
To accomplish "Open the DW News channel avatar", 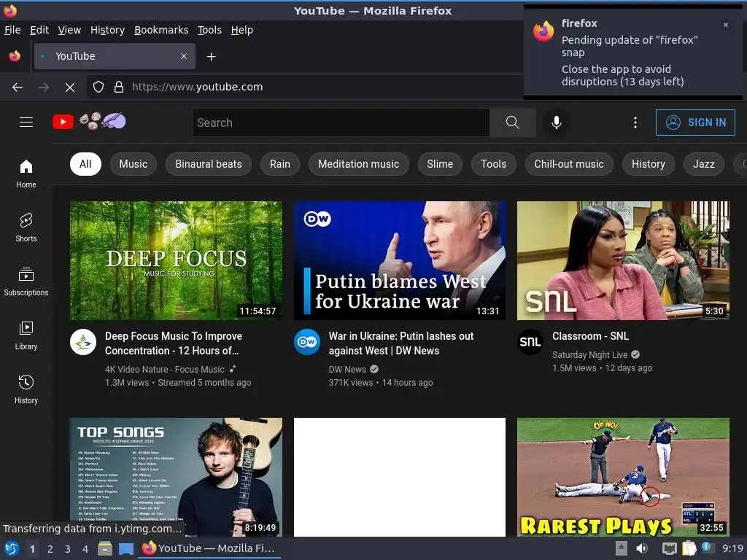I will click(307, 342).
